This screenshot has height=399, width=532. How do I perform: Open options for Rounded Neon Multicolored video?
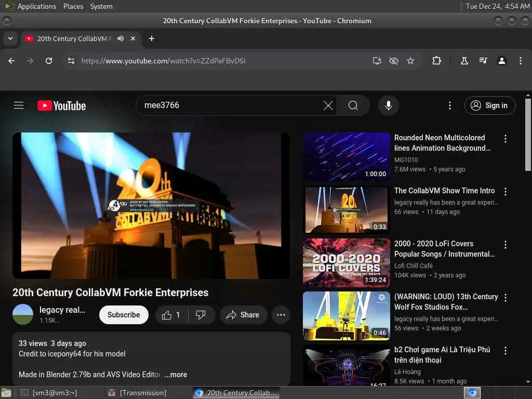[x=506, y=138]
